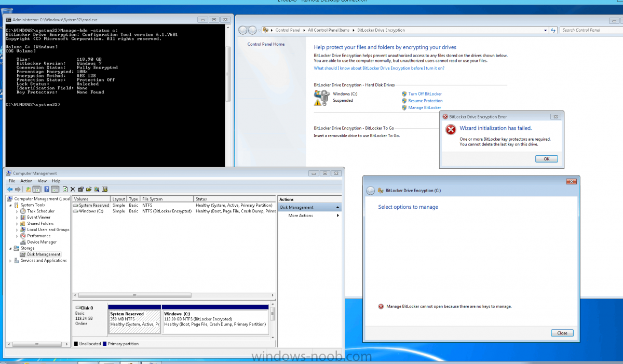Click the Task Scheduler clock icon
This screenshot has width=623, height=364.
(23, 211)
